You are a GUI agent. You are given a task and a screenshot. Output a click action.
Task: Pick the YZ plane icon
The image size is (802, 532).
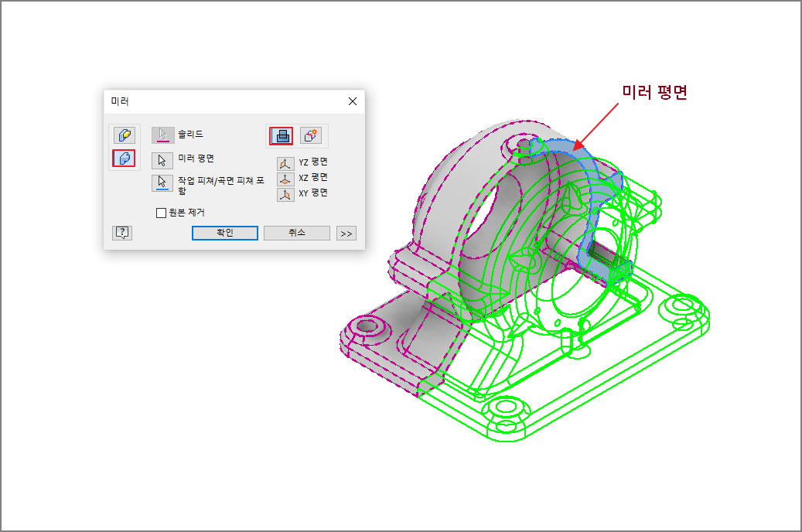[x=285, y=164]
